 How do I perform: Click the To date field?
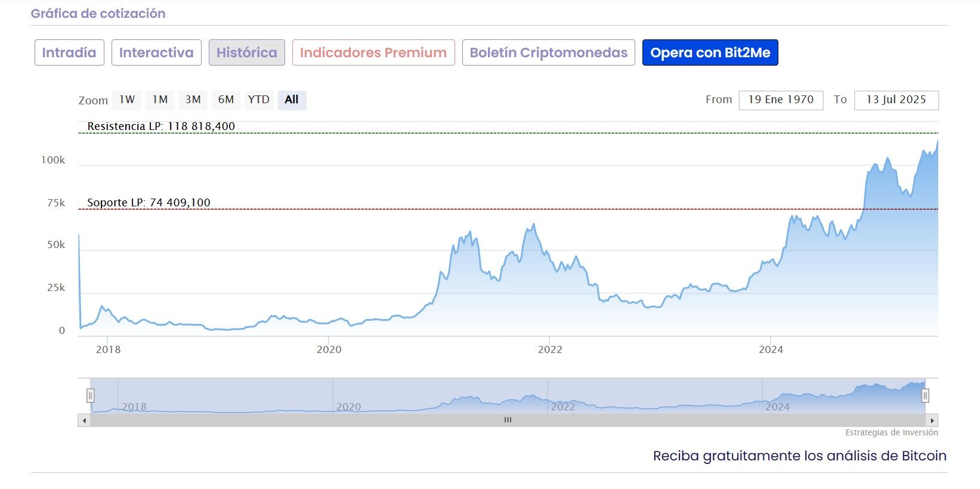896,100
